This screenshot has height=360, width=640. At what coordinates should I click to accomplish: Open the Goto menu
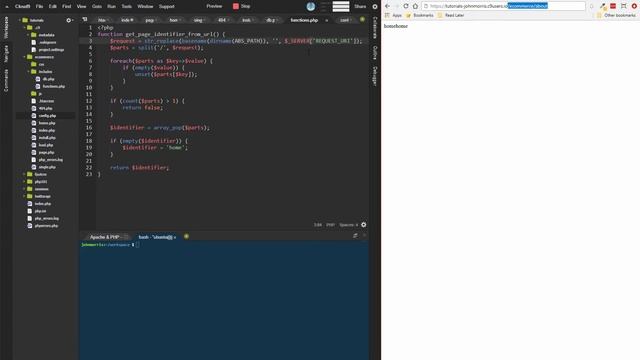point(97,6)
